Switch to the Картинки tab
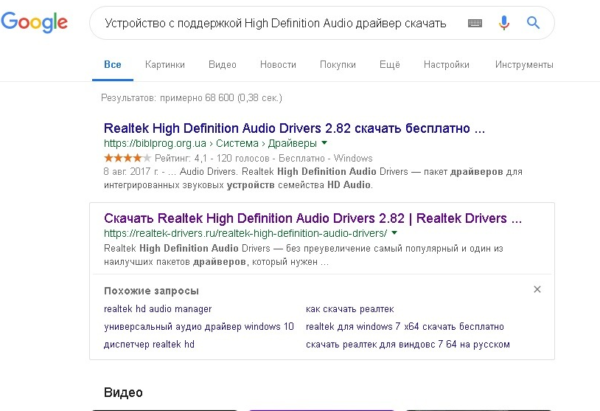The width and height of the screenshot is (600, 411). point(165,65)
